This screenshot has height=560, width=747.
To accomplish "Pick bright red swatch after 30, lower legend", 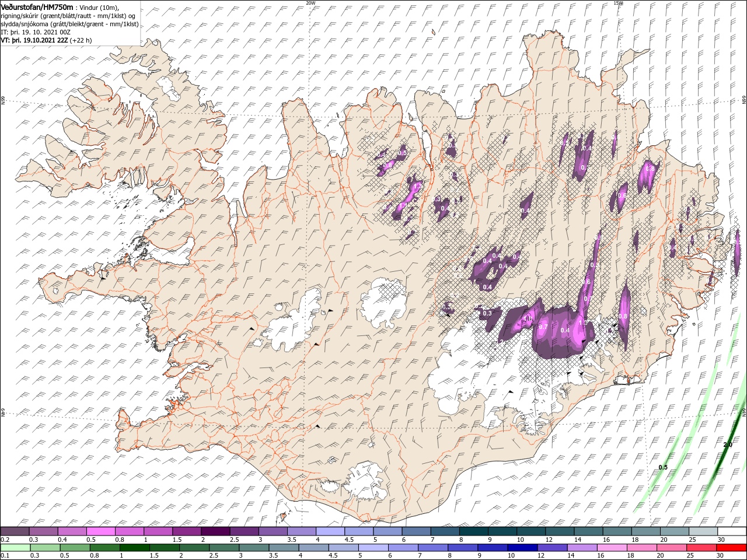I will click(731, 548).
